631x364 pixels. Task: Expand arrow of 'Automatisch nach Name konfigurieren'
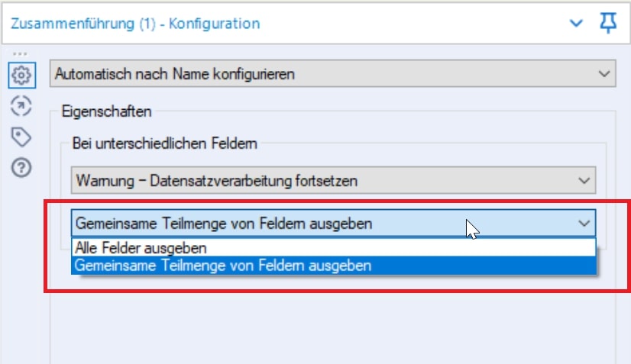[x=605, y=74]
